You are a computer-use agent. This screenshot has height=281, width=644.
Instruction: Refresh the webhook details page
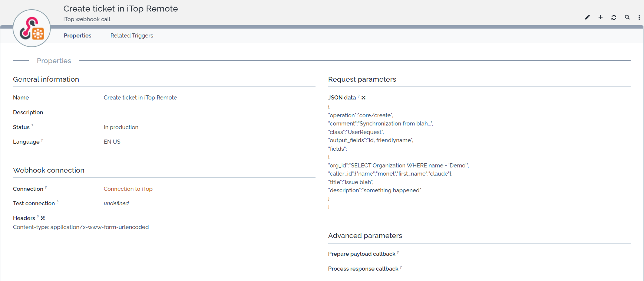(614, 17)
